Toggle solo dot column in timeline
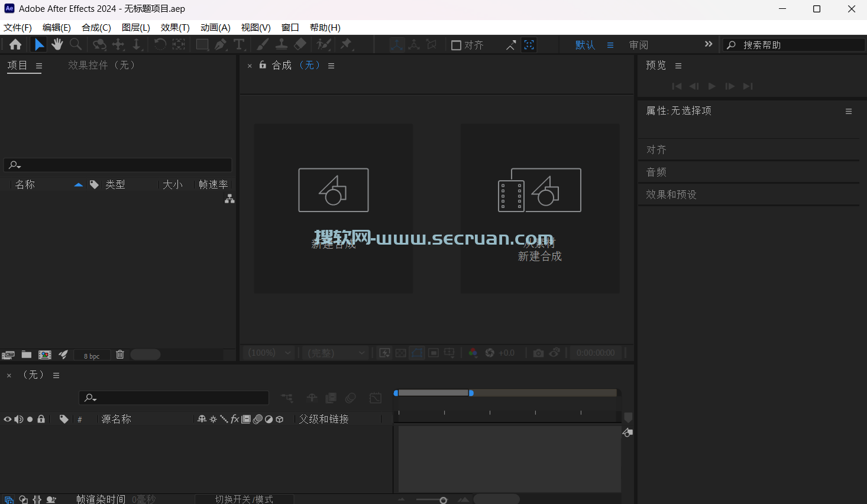This screenshot has width=867, height=504. (x=30, y=419)
